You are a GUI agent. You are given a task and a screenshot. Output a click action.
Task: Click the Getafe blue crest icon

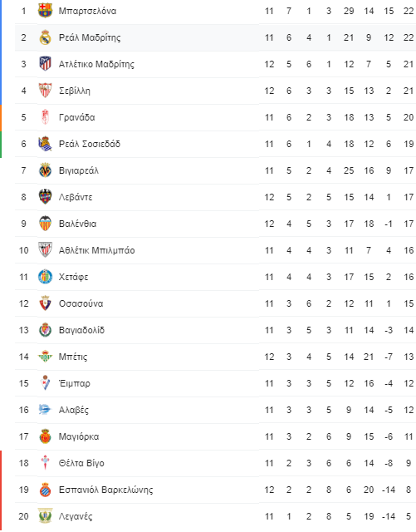click(45, 277)
